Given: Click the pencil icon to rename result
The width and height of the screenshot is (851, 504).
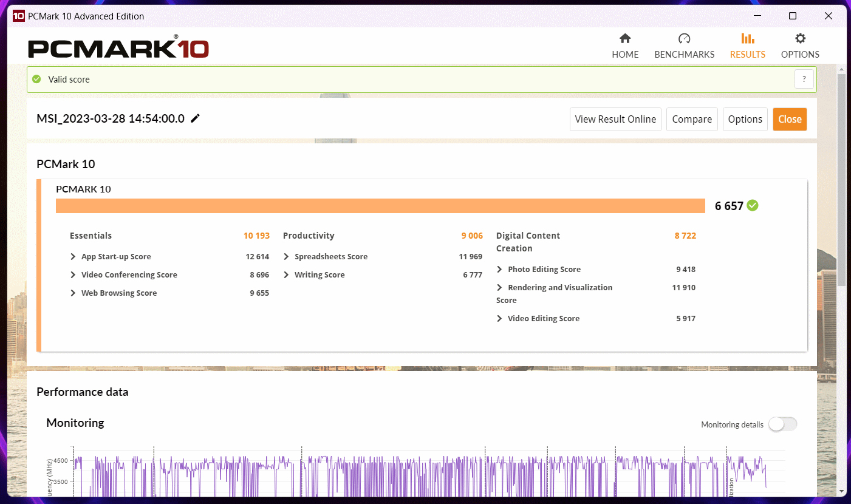Looking at the screenshot, I should click(195, 118).
